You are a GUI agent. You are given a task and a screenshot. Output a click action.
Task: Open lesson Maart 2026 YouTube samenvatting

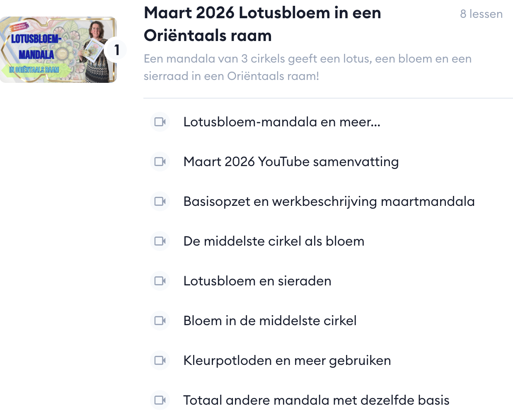[291, 162]
